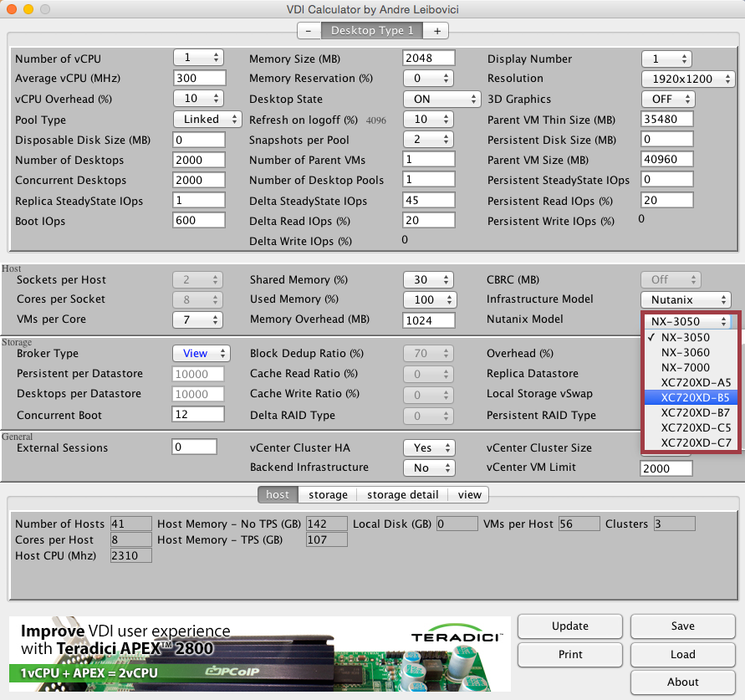
Task: Open the Backend Infrastructure No dropdown
Action: 429,468
